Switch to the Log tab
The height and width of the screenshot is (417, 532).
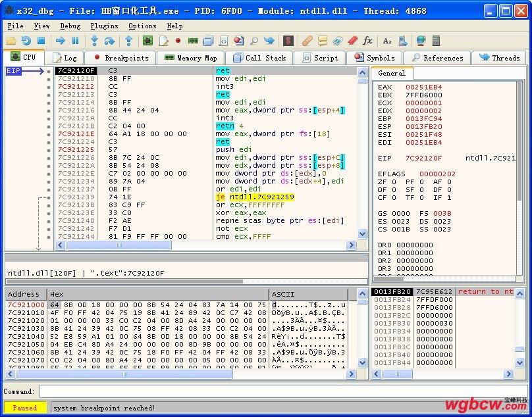click(65, 58)
